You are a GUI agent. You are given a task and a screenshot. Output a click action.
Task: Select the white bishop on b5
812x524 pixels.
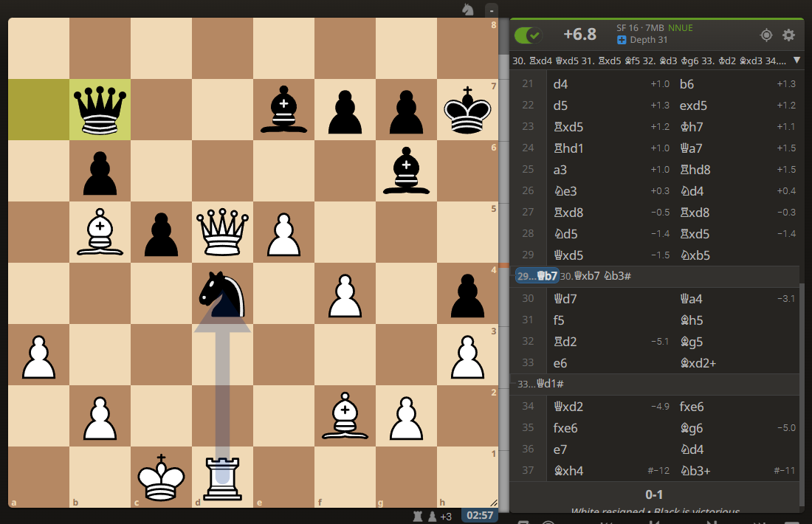pyautogui.click(x=100, y=232)
